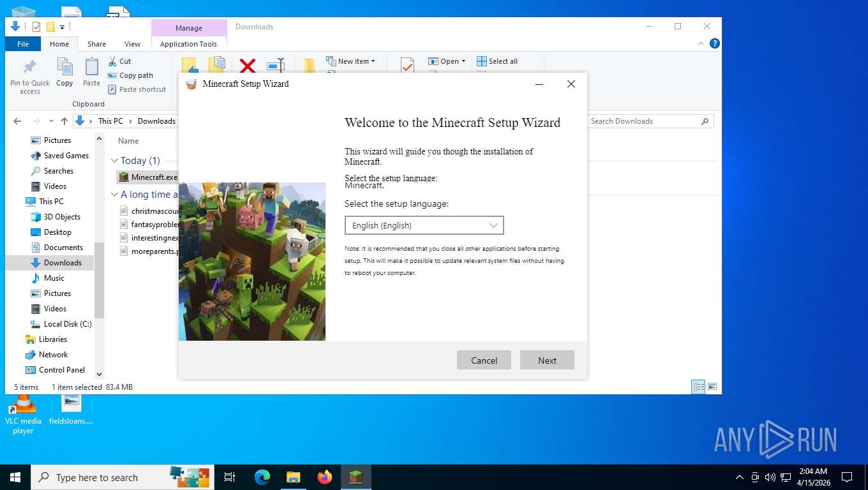Image resolution: width=868 pixels, height=490 pixels.
Task: Open the ribbon Open dropdown
Action: (447, 61)
